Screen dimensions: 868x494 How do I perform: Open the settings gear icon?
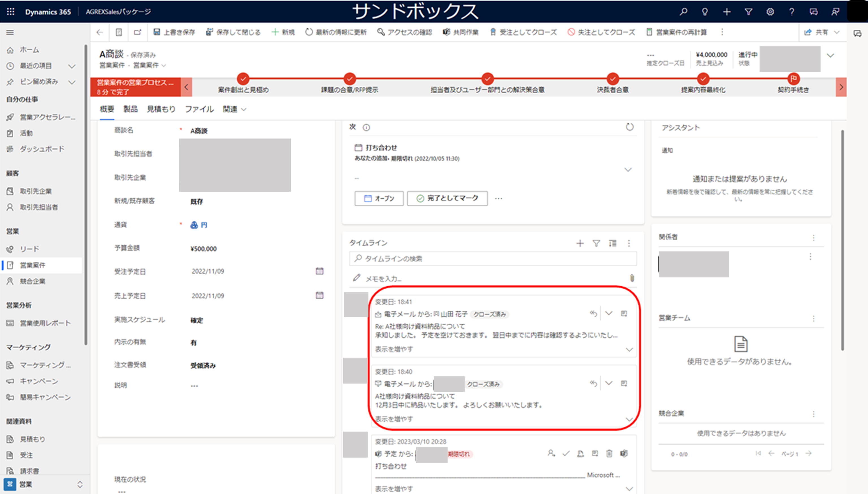[770, 12]
